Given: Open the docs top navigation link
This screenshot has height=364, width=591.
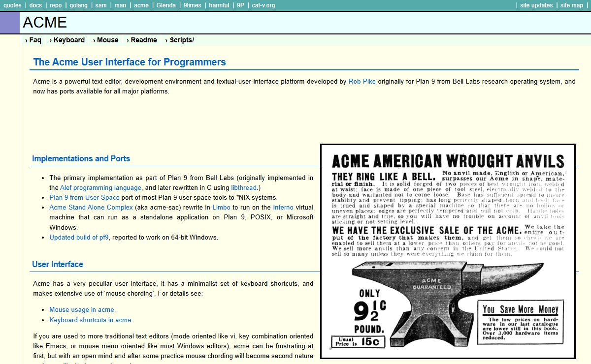Looking at the screenshot, I should 35,5.
